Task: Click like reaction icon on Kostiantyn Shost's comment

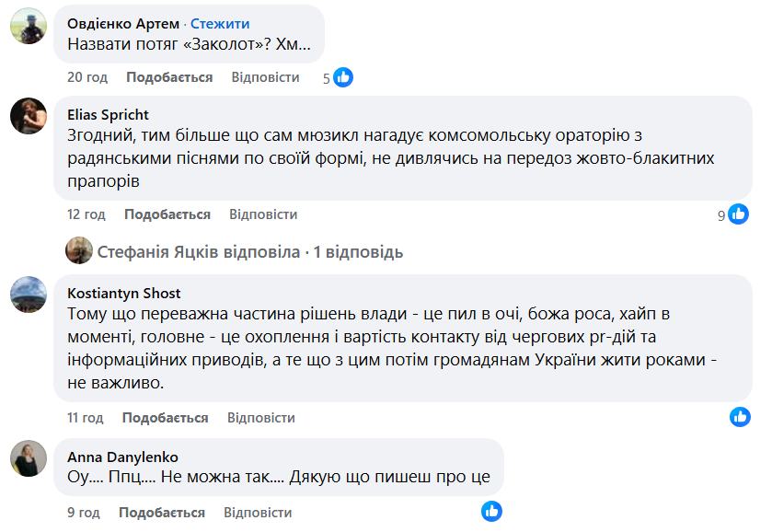Action: 740,417
